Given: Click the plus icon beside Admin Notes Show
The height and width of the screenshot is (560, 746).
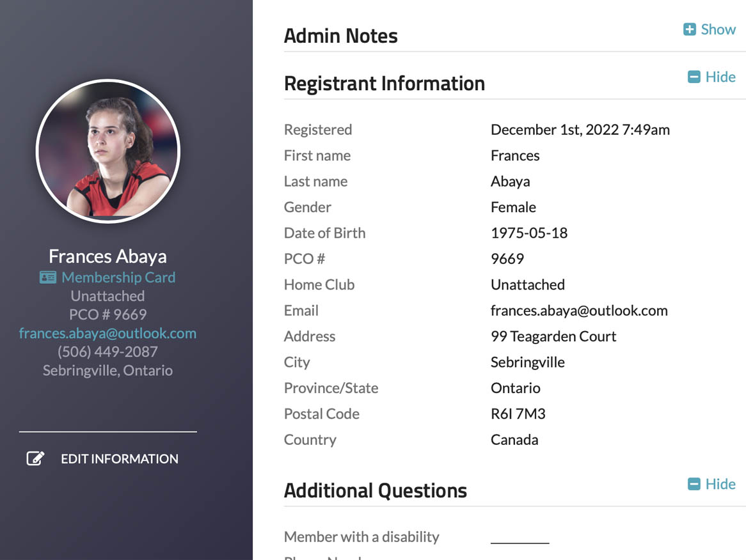Looking at the screenshot, I should coord(689,29).
